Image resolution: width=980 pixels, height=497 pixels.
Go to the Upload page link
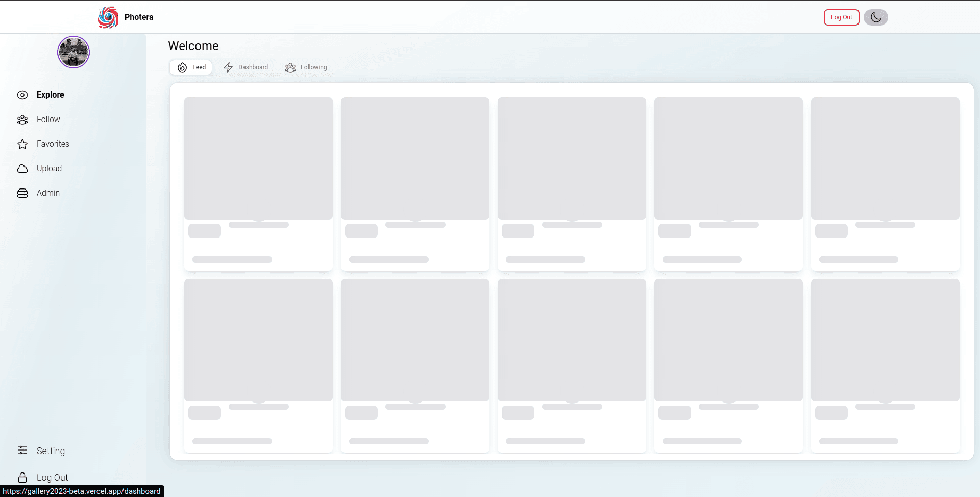(49, 169)
